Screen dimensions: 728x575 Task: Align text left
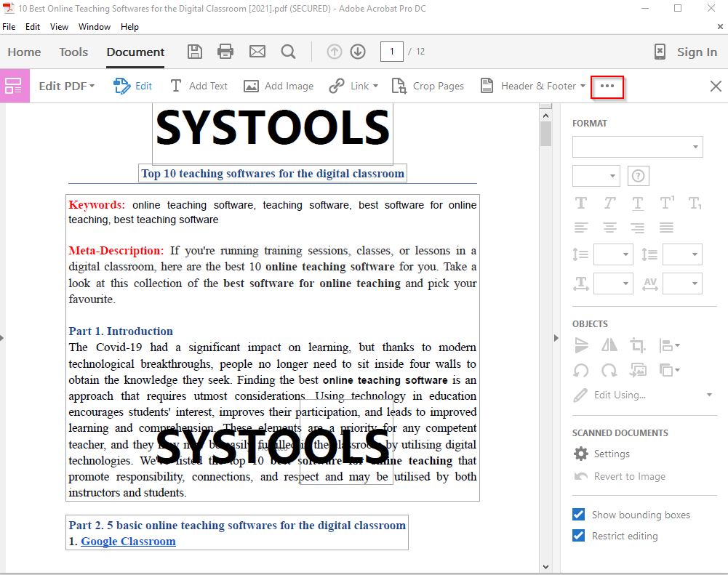581,228
